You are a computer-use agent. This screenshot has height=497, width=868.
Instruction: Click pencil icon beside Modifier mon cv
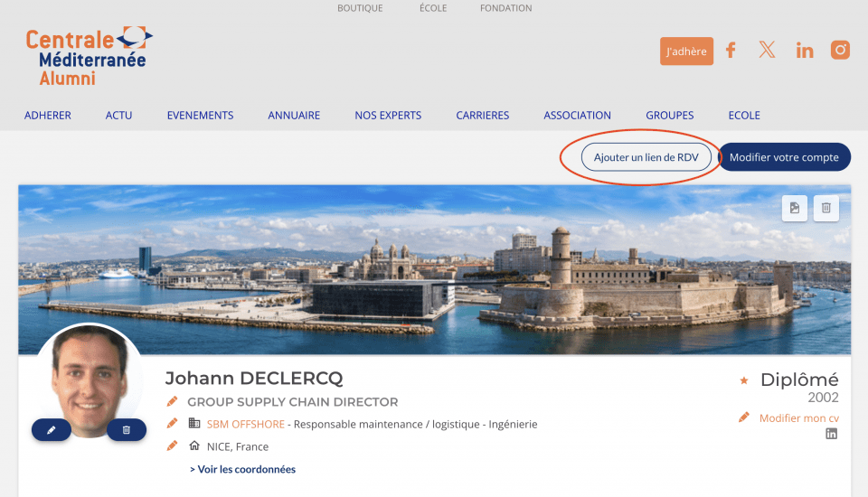click(744, 417)
